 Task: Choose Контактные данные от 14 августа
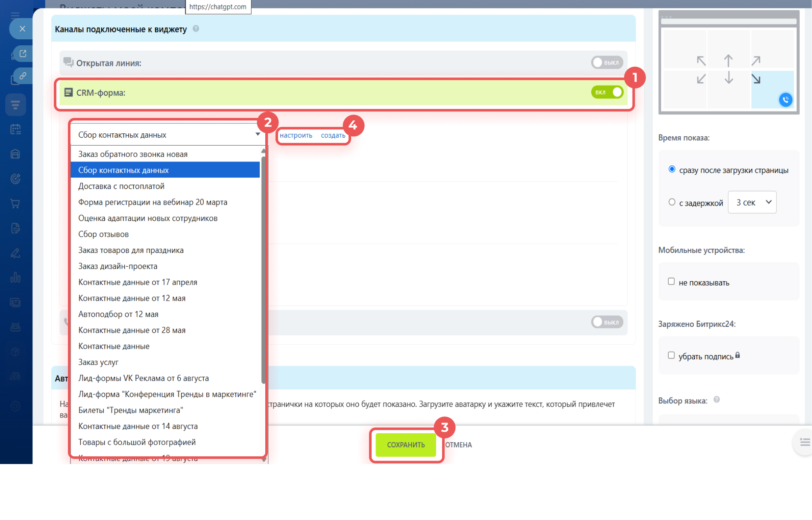(x=165, y=426)
